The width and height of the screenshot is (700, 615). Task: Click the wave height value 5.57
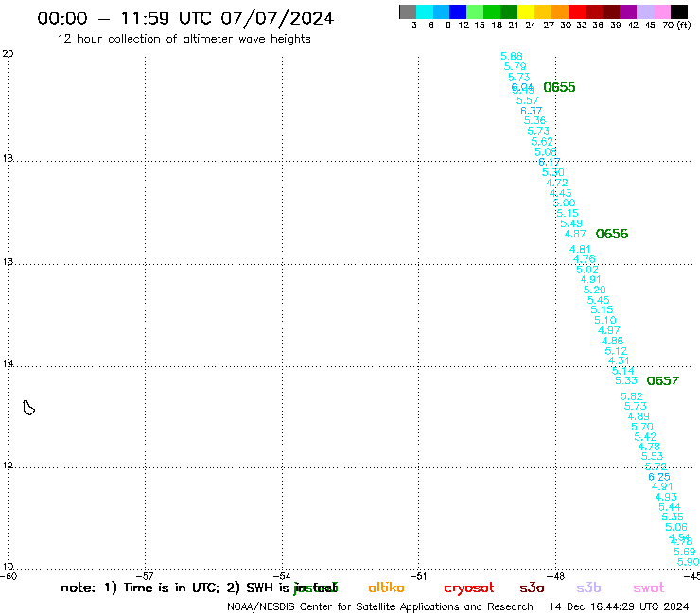click(528, 100)
